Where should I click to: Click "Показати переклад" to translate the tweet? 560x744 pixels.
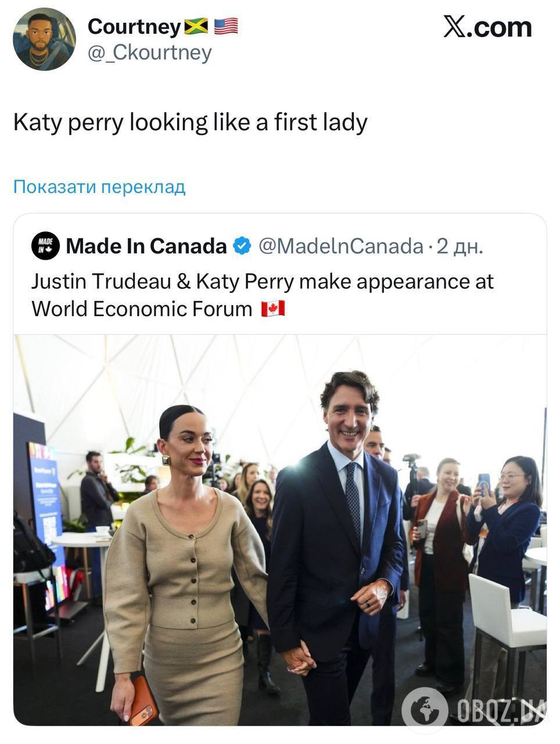click(99, 187)
